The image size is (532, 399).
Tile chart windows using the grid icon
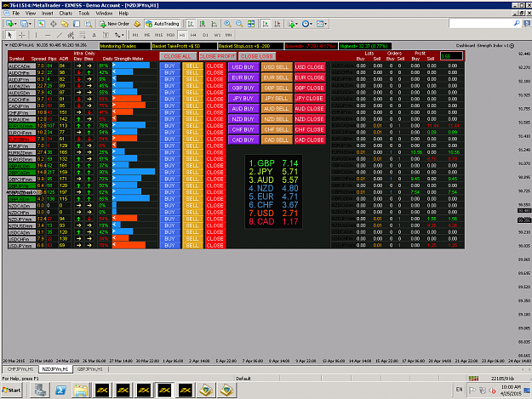tap(251, 24)
